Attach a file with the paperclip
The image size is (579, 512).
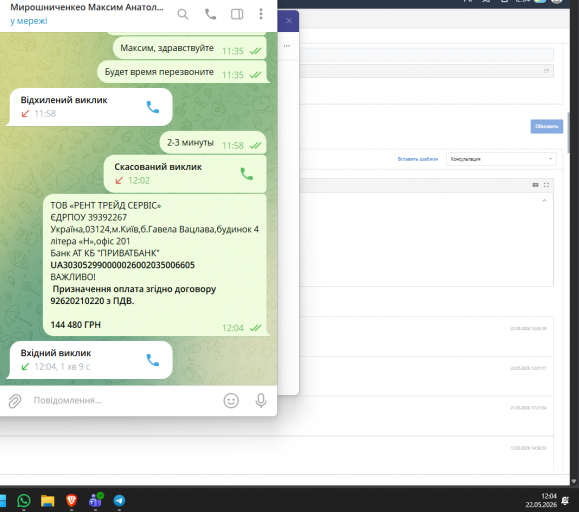pos(15,401)
